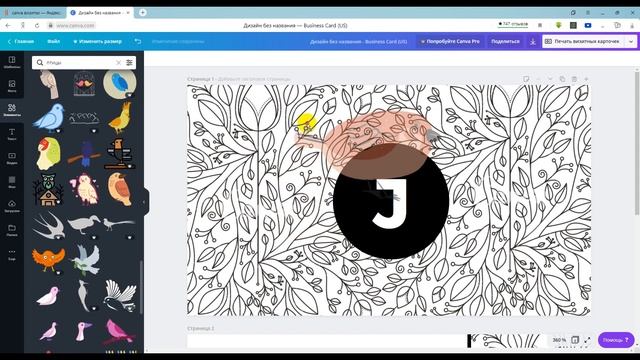Screen dimensions: 640x360
Task: Move page 1 down arrow
Action: click(x=550, y=79)
